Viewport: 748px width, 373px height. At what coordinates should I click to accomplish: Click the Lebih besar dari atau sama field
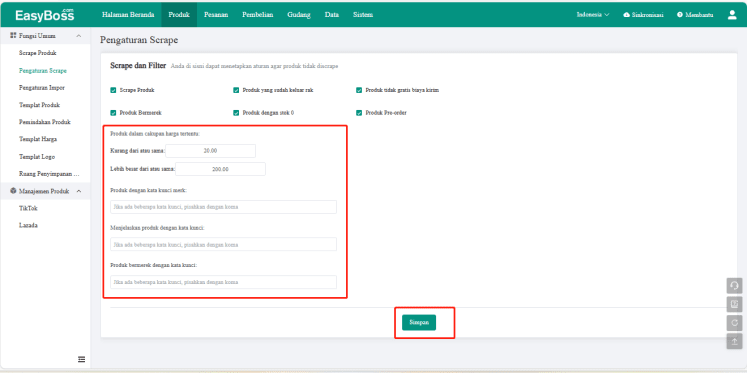220,169
